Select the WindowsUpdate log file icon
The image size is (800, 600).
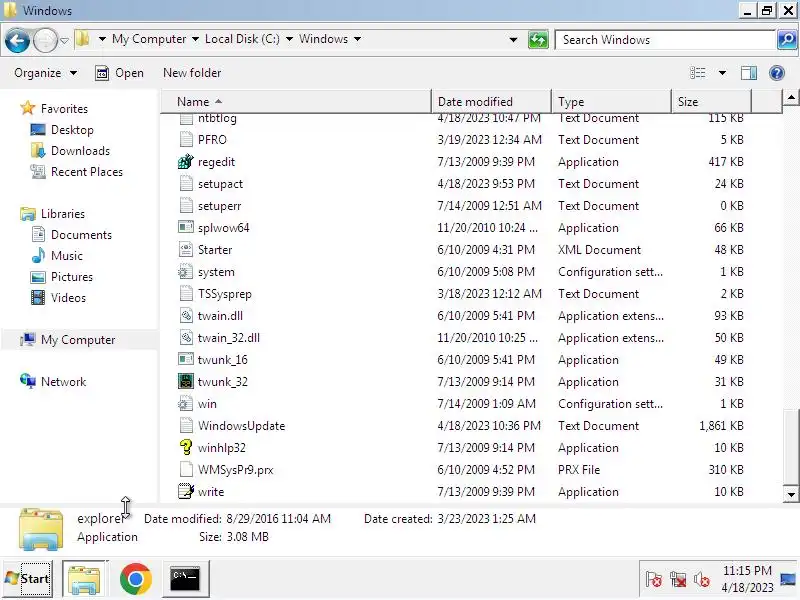click(186, 426)
